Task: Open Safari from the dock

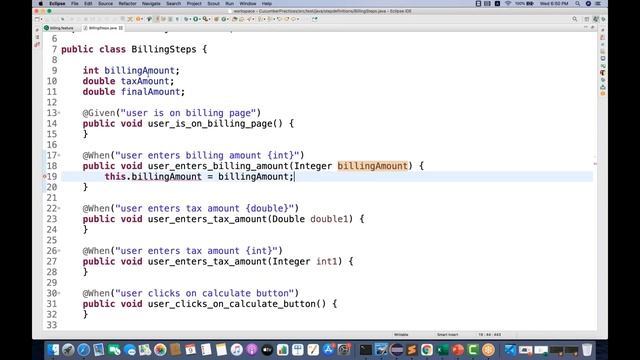Action: 84,350
